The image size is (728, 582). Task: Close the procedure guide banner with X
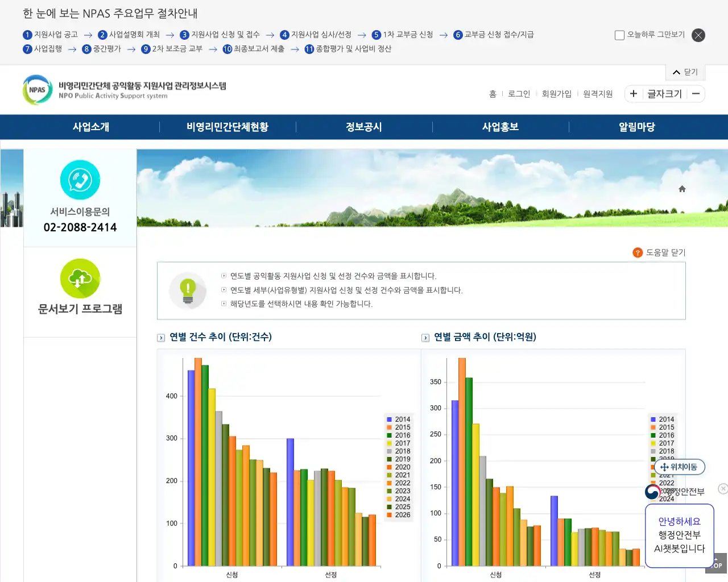pyautogui.click(x=698, y=35)
